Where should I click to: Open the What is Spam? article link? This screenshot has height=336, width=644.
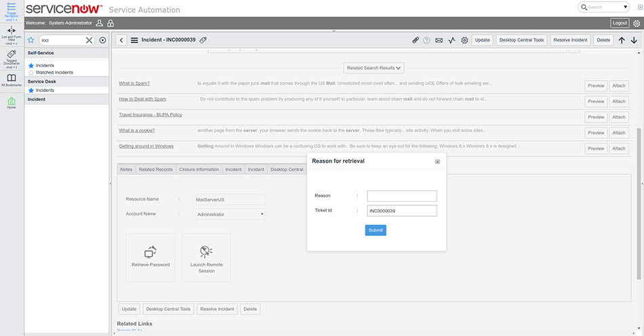coord(134,83)
